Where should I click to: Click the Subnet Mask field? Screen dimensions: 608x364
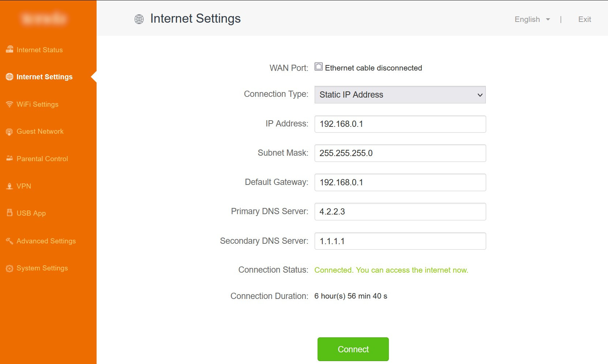pyautogui.click(x=400, y=153)
